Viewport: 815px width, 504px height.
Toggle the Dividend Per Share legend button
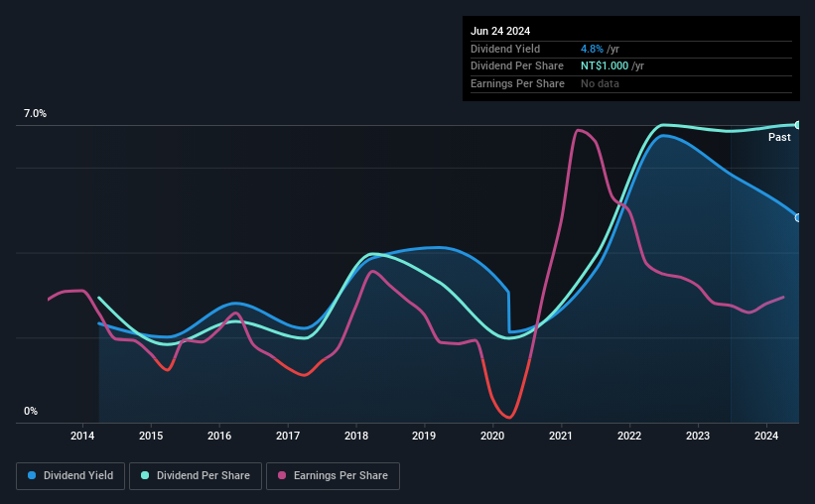tap(196, 476)
